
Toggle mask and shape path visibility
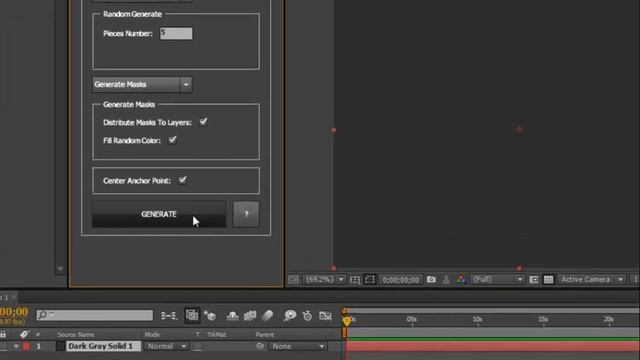pos(369,280)
